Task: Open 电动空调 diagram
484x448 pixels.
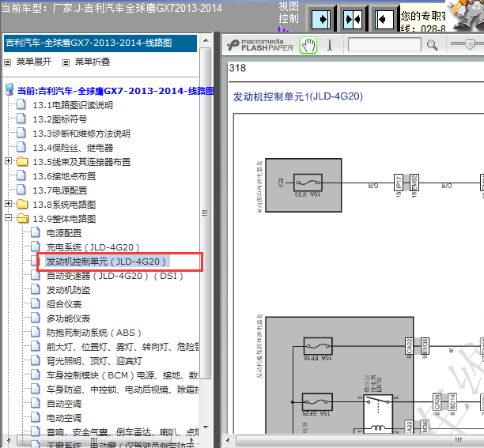Action: (x=64, y=418)
